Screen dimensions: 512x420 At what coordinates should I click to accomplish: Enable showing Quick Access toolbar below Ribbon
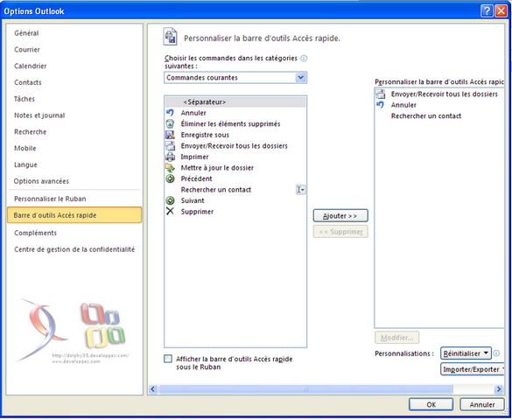[x=168, y=359]
